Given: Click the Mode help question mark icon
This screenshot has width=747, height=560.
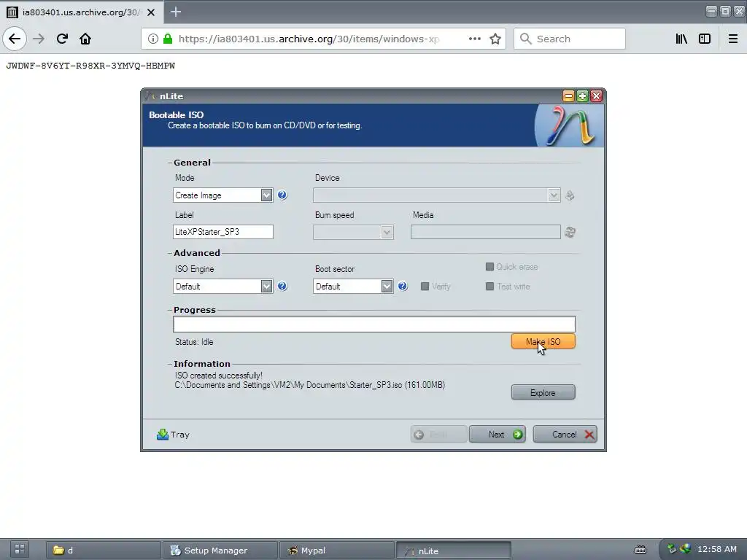Looking at the screenshot, I should coord(282,195).
